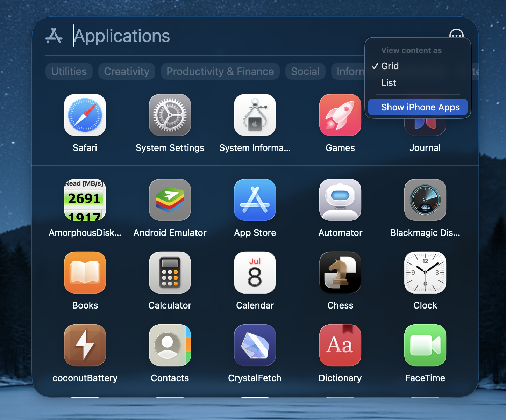
Task: Filter by Utilities category
Action: [x=69, y=71]
